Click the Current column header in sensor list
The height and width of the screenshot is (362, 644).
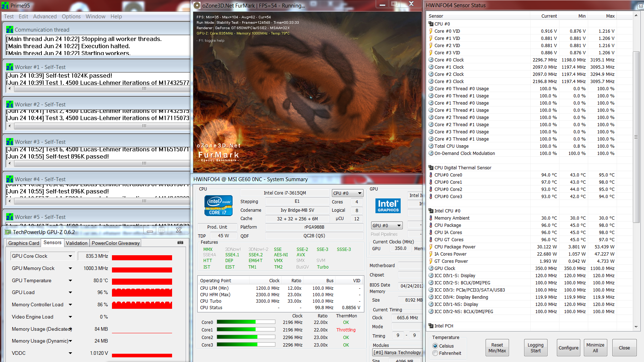[549, 16]
